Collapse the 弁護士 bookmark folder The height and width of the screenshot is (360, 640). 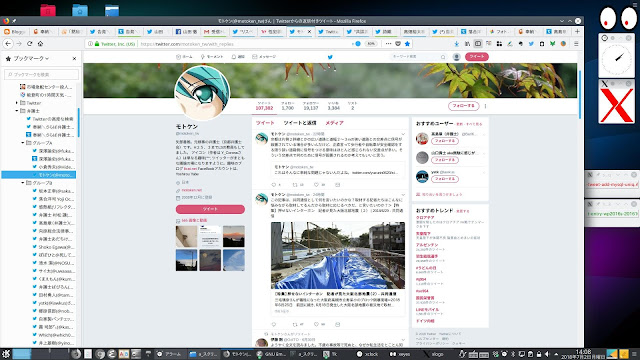click(17, 111)
